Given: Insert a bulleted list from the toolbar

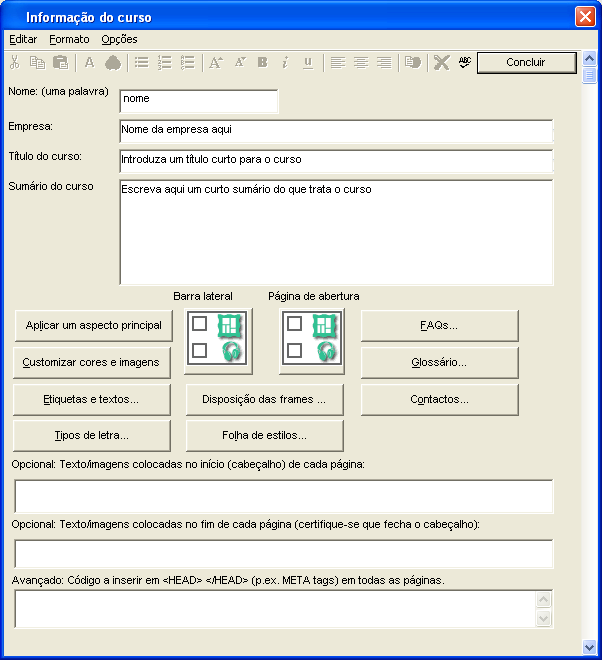Looking at the screenshot, I should [x=142, y=62].
